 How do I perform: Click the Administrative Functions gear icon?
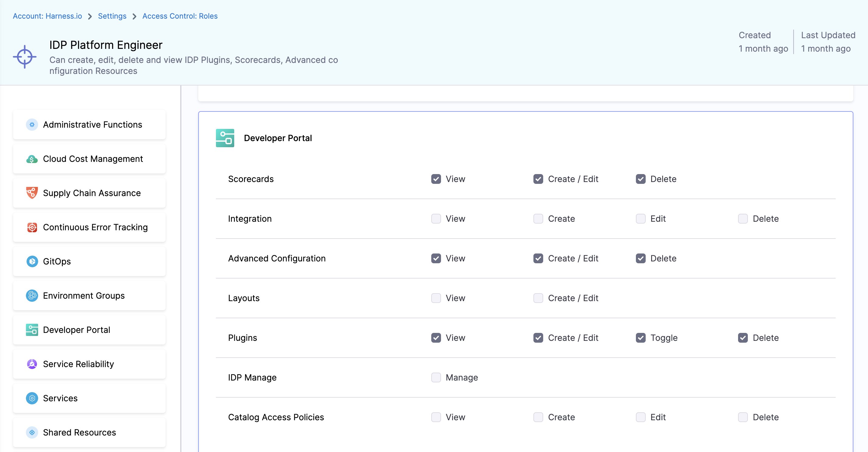click(32, 125)
